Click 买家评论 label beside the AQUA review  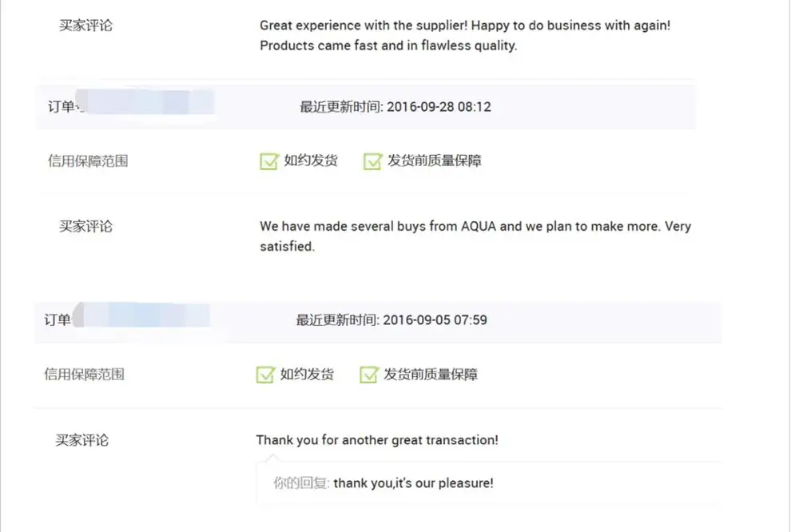tap(85, 226)
